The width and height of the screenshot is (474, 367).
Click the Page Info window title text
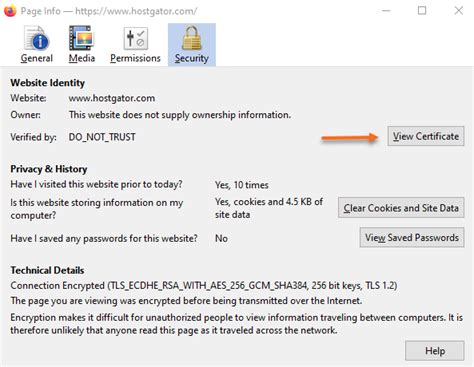tap(109, 11)
